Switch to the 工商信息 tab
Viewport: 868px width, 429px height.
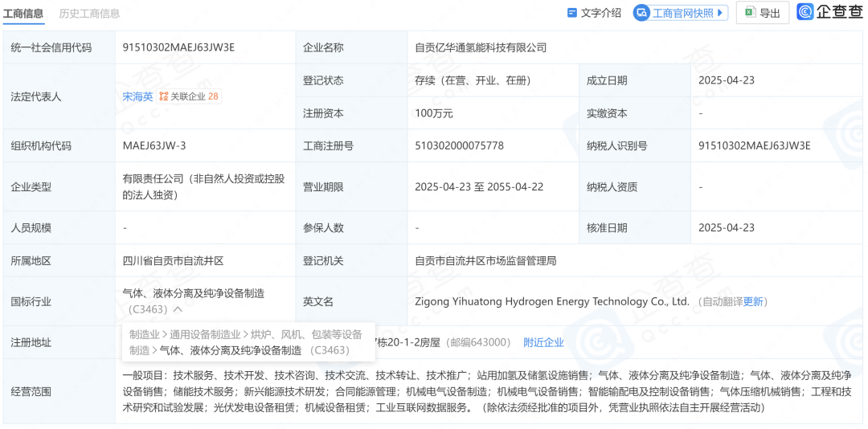[x=23, y=14]
